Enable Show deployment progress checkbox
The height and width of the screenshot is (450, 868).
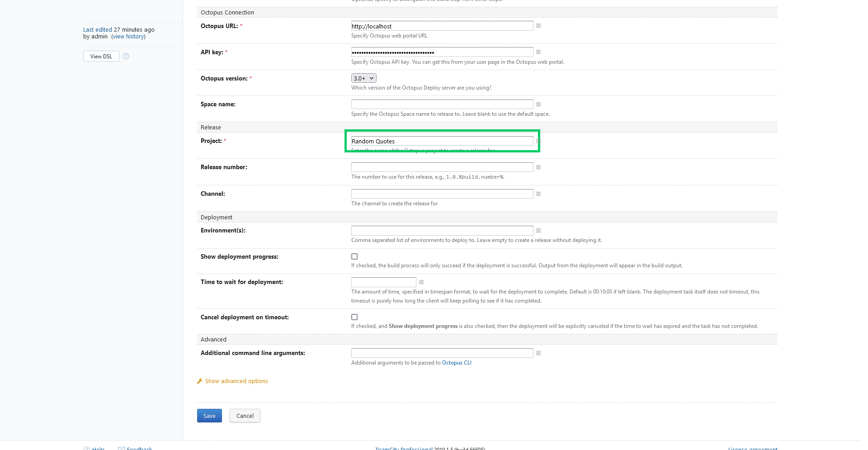click(x=354, y=256)
